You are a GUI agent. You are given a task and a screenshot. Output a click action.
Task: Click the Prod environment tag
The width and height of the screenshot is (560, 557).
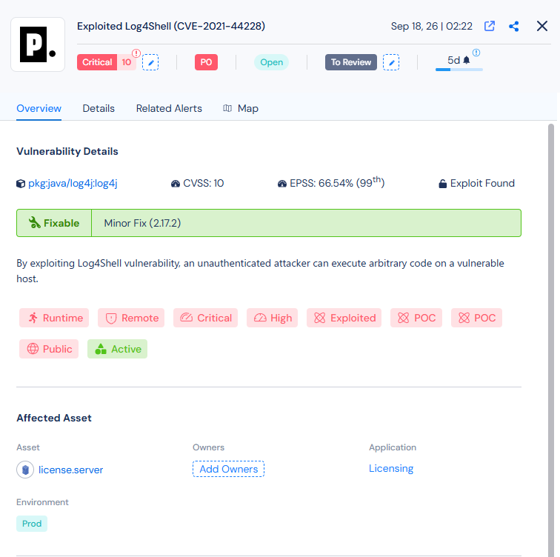click(32, 523)
